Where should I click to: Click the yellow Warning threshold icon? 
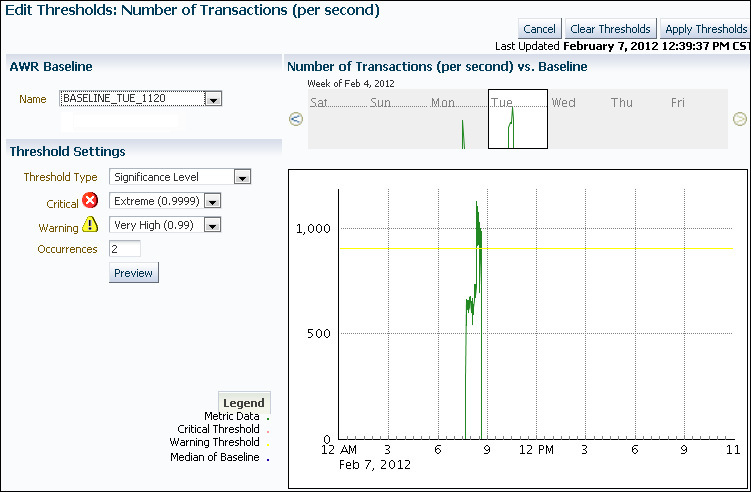point(90,225)
